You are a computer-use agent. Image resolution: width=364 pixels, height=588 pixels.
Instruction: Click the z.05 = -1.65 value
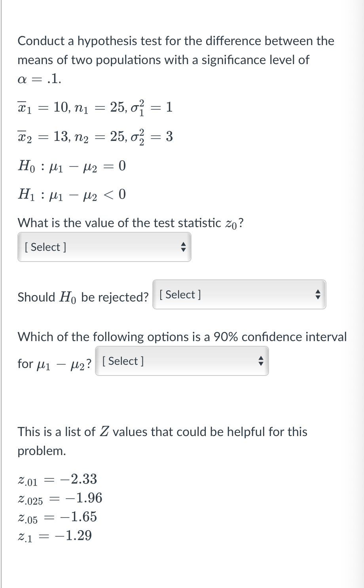(57, 517)
